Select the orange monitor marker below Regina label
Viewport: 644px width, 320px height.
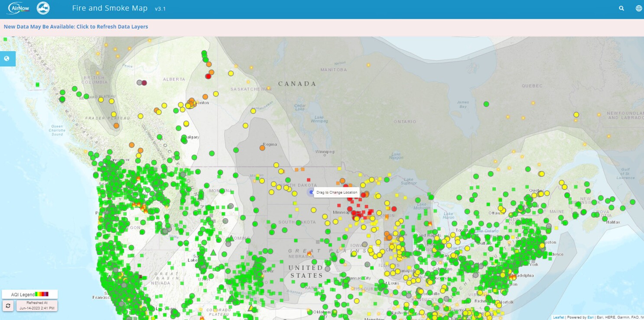(x=262, y=148)
